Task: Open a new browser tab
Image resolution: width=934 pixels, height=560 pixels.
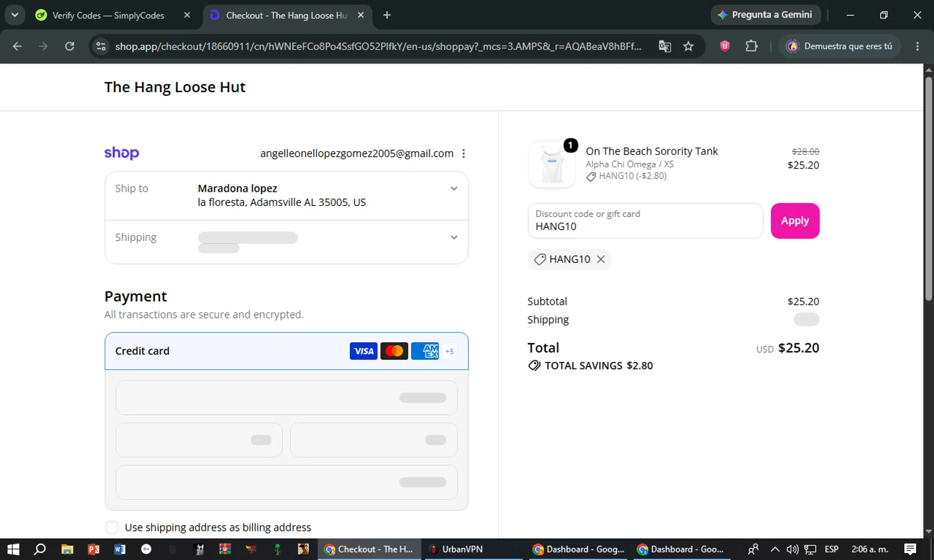Action: [x=387, y=15]
